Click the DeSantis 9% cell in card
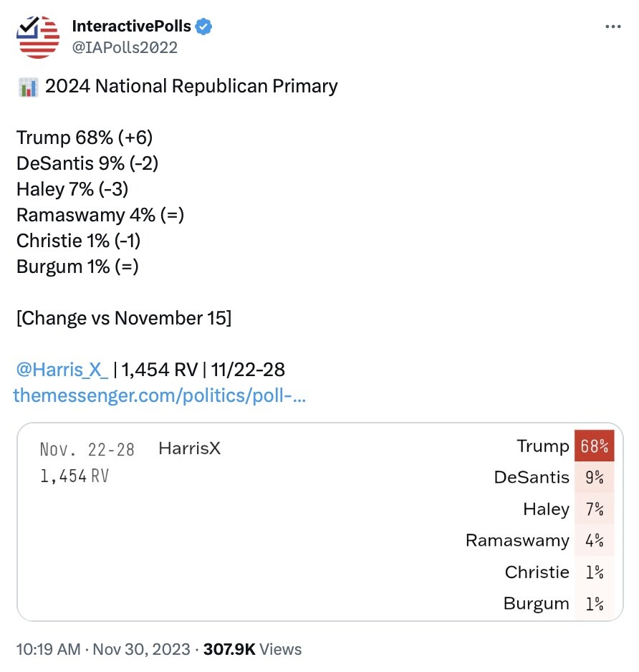639x672 pixels. (x=594, y=477)
